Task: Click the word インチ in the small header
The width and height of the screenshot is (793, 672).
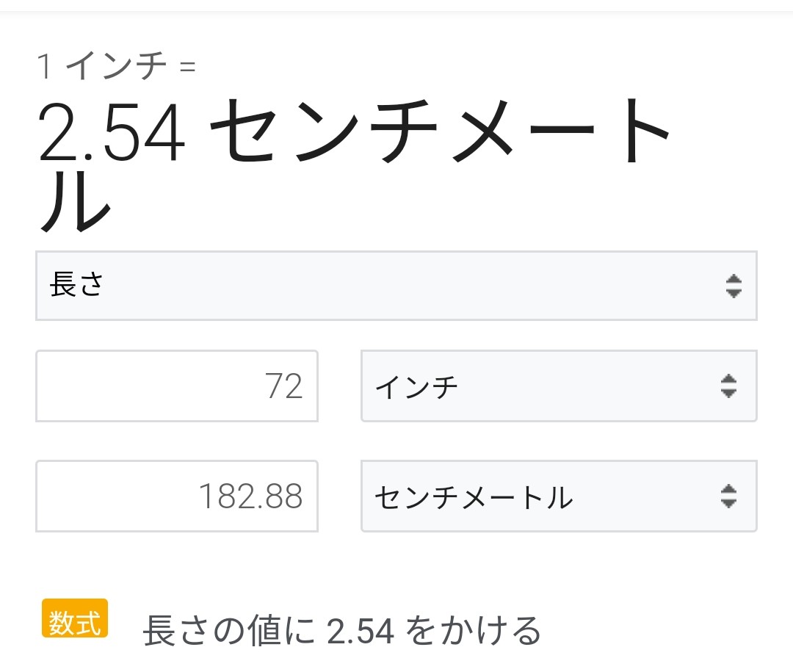Action: pos(116,68)
